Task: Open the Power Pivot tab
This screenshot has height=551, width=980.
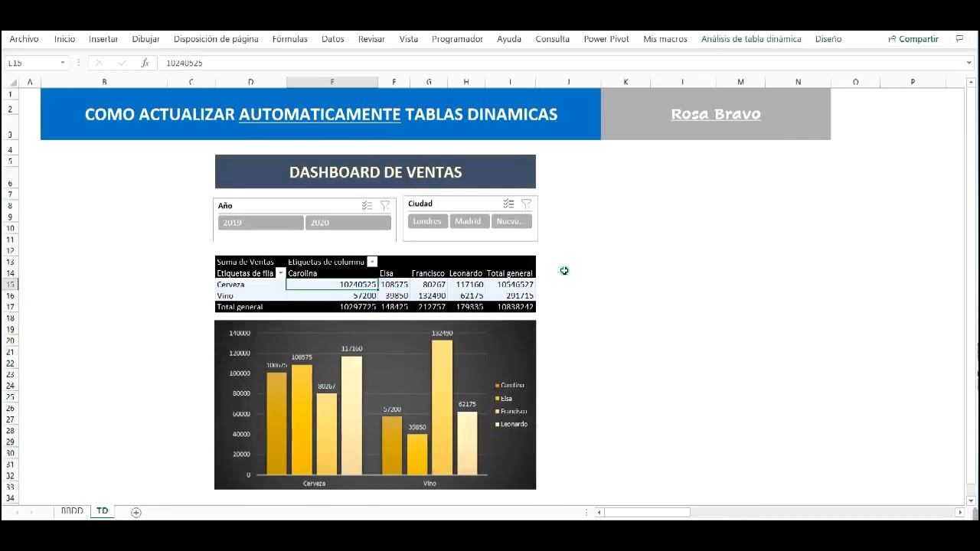Action: (606, 39)
